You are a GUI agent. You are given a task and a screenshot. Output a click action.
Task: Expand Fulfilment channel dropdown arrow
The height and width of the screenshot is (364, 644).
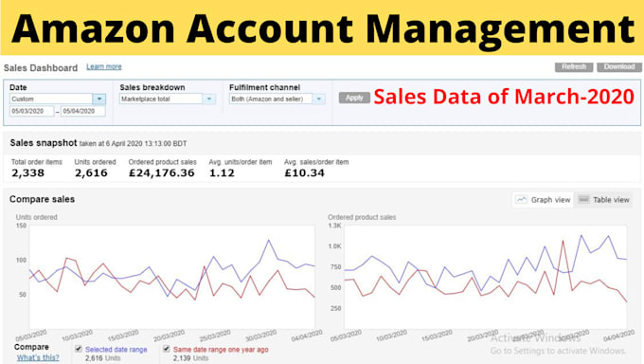pos(319,100)
